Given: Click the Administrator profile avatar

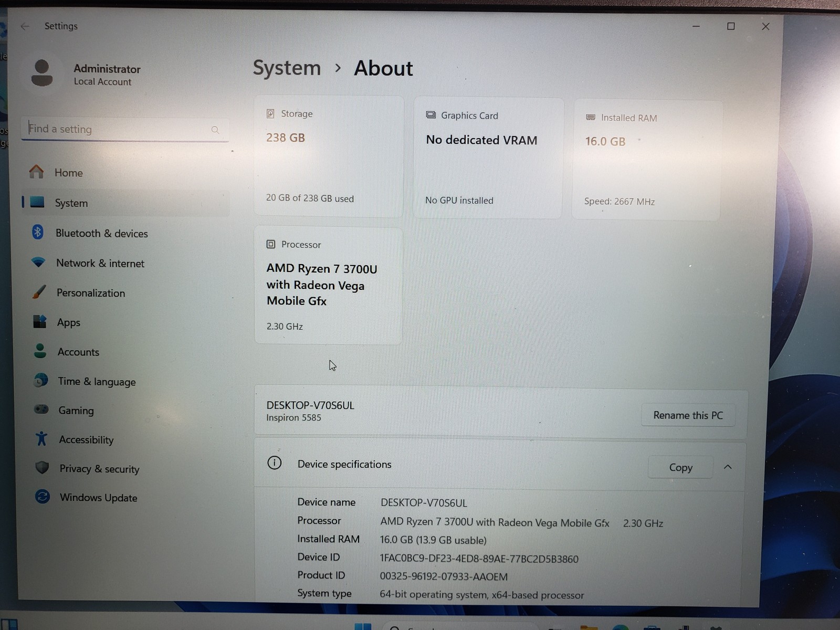Looking at the screenshot, I should point(42,73).
